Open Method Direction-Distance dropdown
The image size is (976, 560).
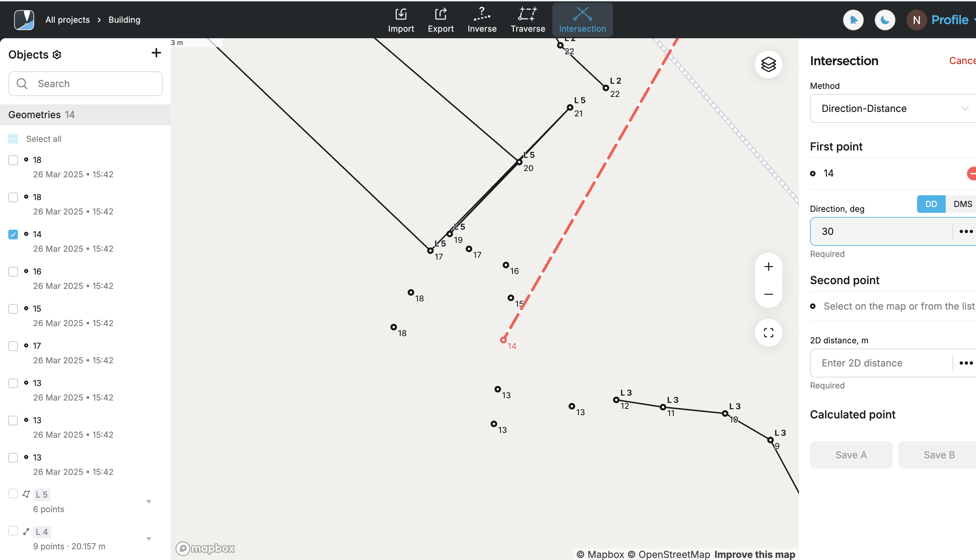point(893,108)
